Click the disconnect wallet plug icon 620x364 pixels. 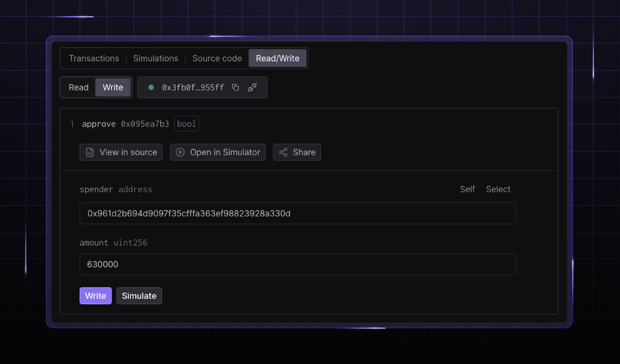coord(252,88)
